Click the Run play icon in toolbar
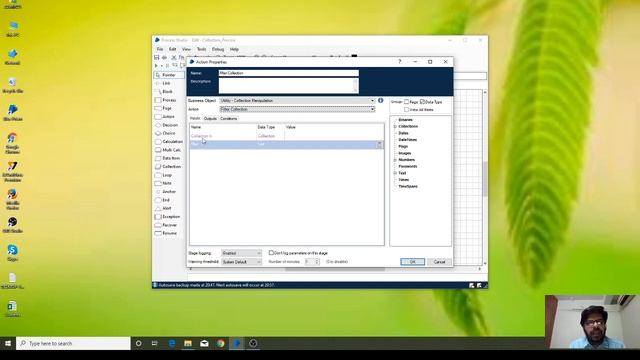 point(156,66)
